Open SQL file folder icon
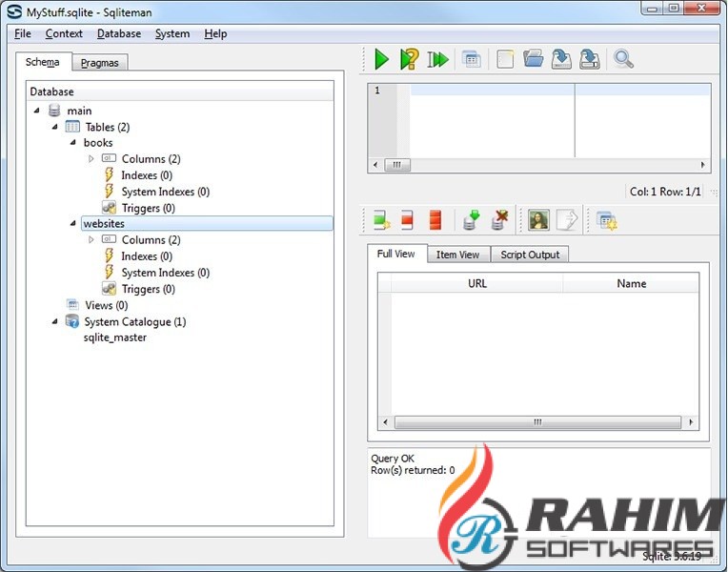 533,59
